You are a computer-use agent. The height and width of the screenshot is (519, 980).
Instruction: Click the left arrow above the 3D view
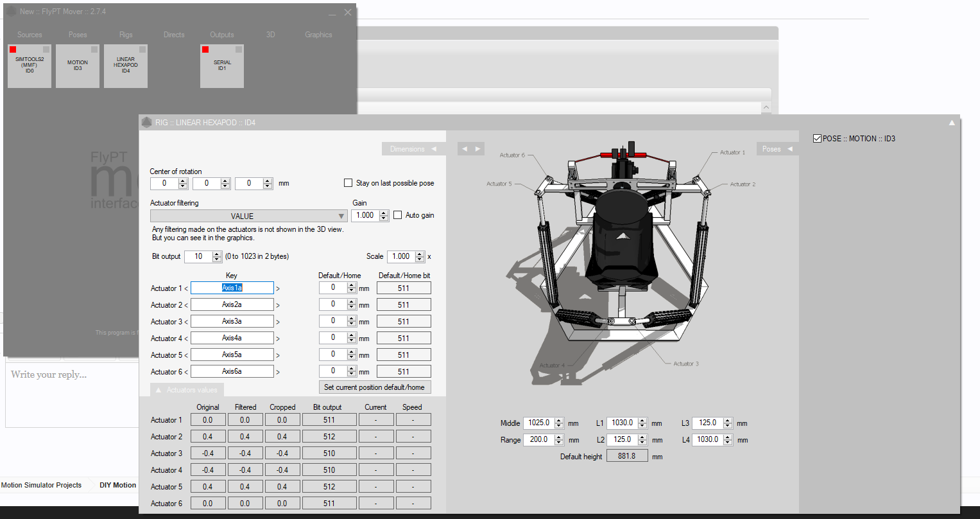tap(465, 149)
